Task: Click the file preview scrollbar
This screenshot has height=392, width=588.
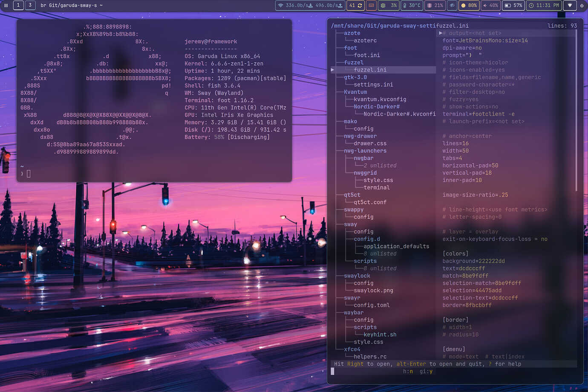Action: 576,111
